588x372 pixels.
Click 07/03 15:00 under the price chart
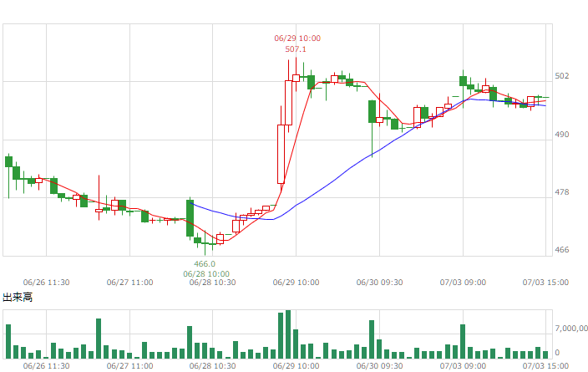pyautogui.click(x=545, y=283)
